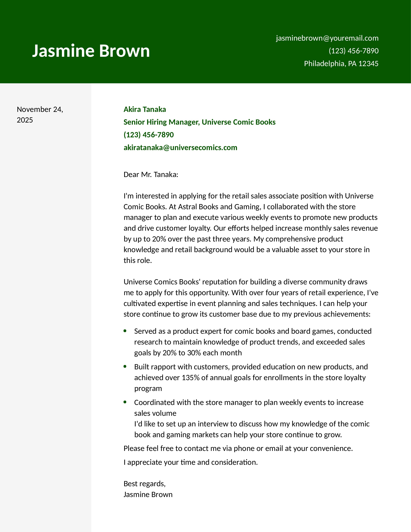Click the header phone number (123) 456-7890

point(353,51)
